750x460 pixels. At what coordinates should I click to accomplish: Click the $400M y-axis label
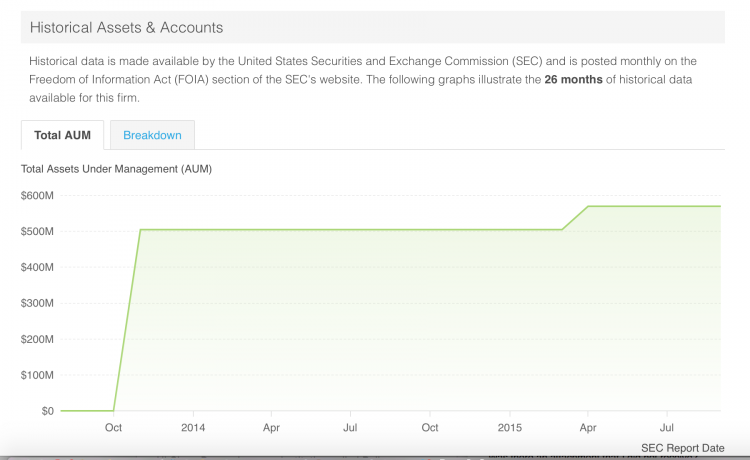pyautogui.click(x=37, y=267)
